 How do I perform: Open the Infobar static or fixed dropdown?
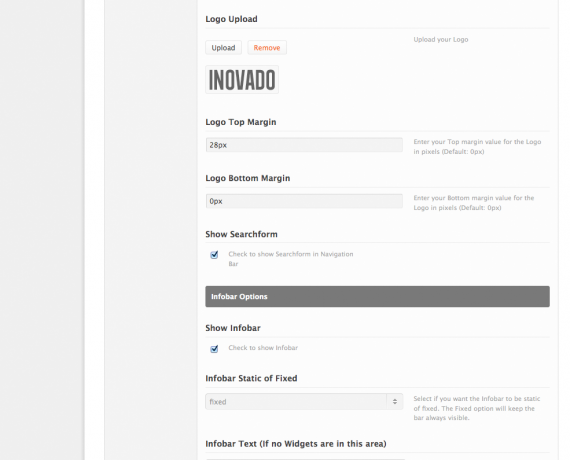[x=304, y=401]
